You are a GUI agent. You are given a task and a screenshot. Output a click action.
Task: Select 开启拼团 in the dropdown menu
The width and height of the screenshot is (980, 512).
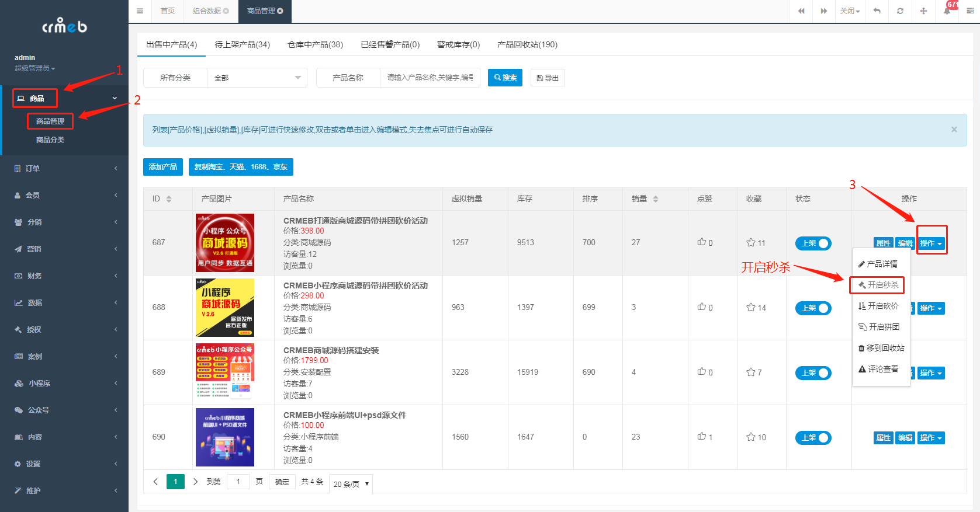881,327
